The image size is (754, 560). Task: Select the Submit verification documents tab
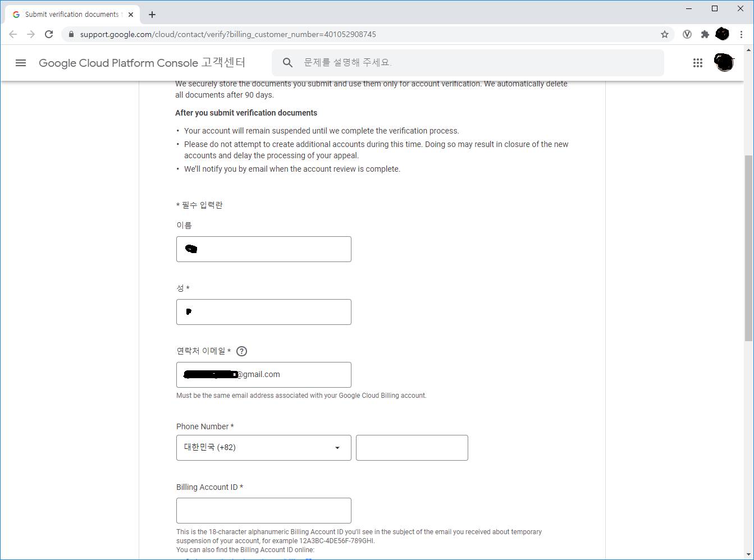click(x=72, y=15)
